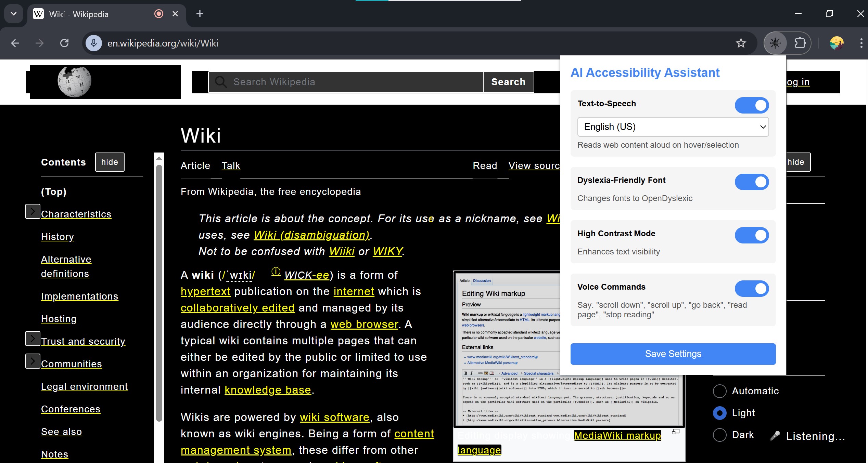The height and width of the screenshot is (463, 868).
Task: Disable the Dyslexia-Friendly Font switch
Action: click(752, 182)
